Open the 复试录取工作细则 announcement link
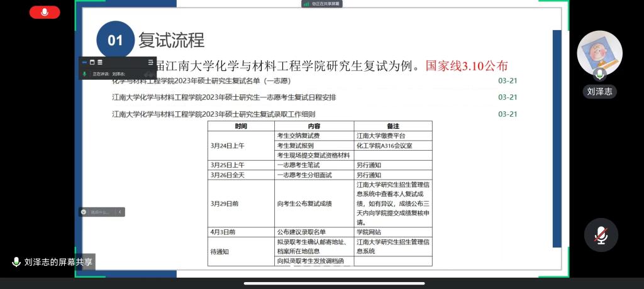Screen dimensions: 644x289 click(213, 114)
